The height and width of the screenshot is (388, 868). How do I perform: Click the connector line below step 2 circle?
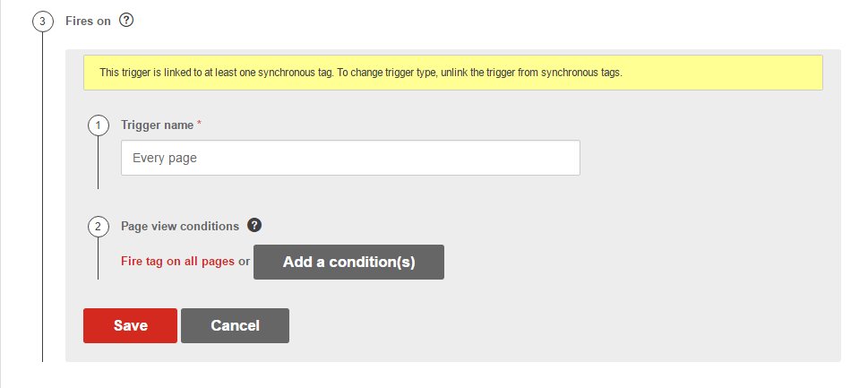click(x=98, y=258)
